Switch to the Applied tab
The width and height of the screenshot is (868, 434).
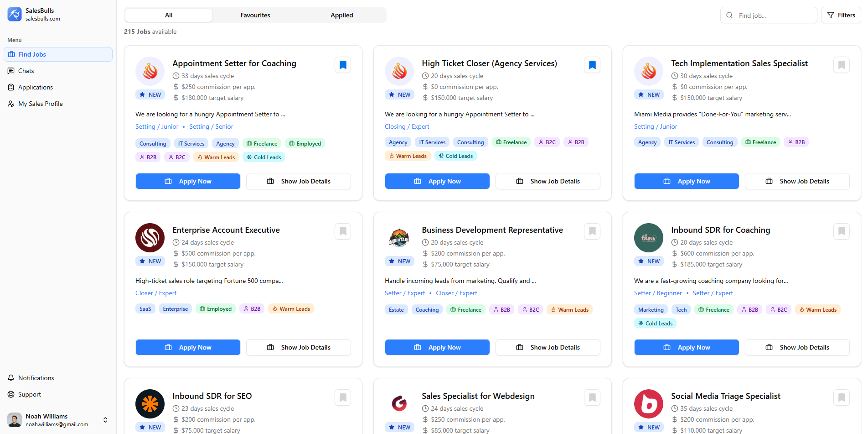pyautogui.click(x=341, y=15)
